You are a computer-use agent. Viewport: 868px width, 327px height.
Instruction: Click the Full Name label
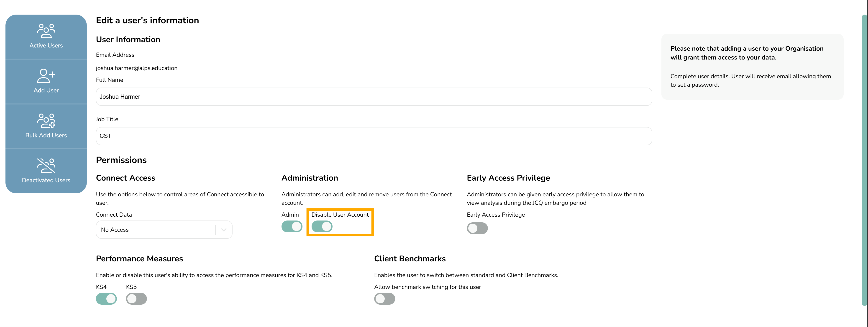pyautogui.click(x=110, y=80)
